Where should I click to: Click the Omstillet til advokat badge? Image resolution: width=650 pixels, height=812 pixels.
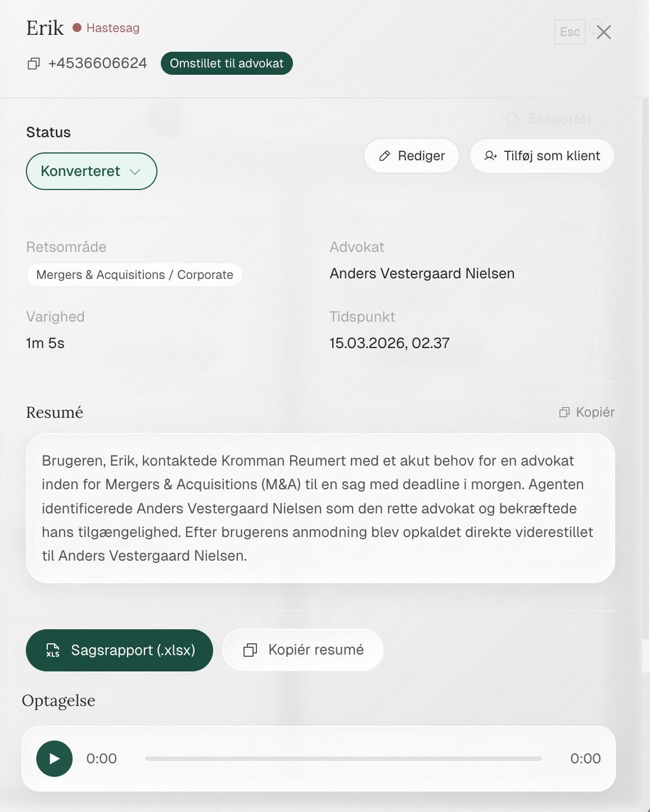[227, 64]
